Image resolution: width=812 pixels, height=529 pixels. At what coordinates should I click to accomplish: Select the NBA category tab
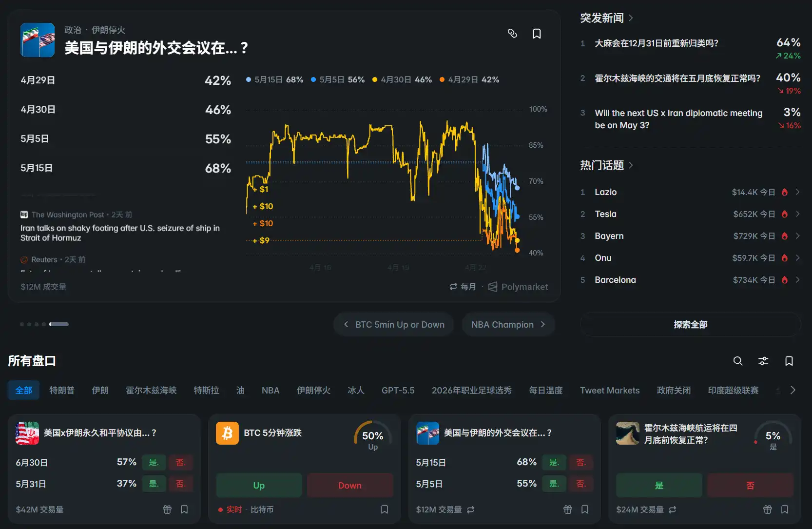point(271,391)
